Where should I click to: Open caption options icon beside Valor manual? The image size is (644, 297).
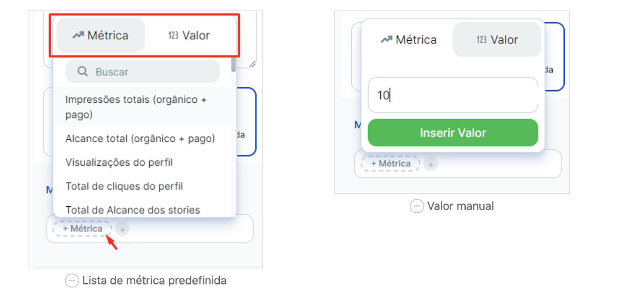point(417,206)
